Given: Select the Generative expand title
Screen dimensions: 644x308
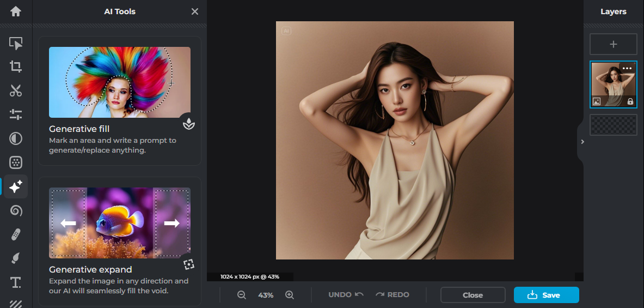Looking at the screenshot, I should point(90,269).
